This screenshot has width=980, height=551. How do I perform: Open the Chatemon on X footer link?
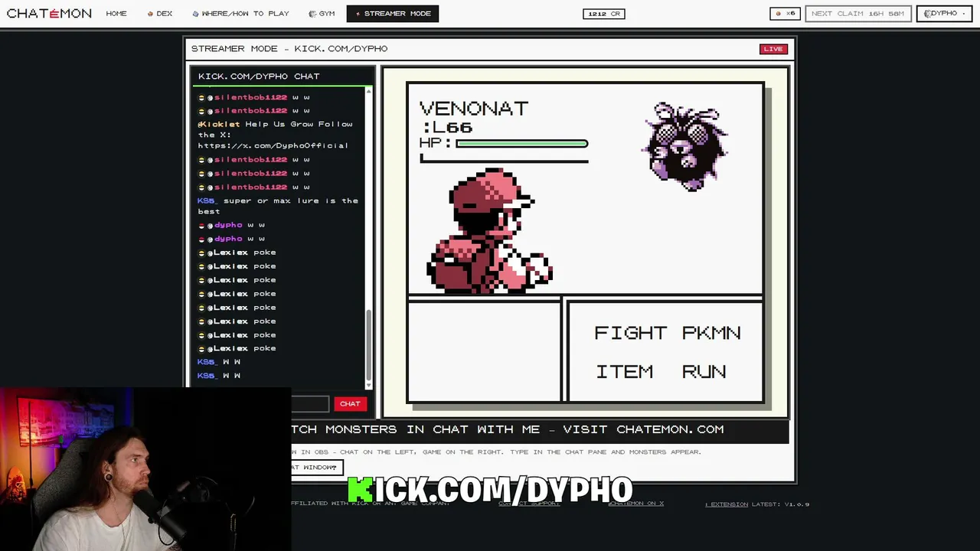click(x=635, y=504)
